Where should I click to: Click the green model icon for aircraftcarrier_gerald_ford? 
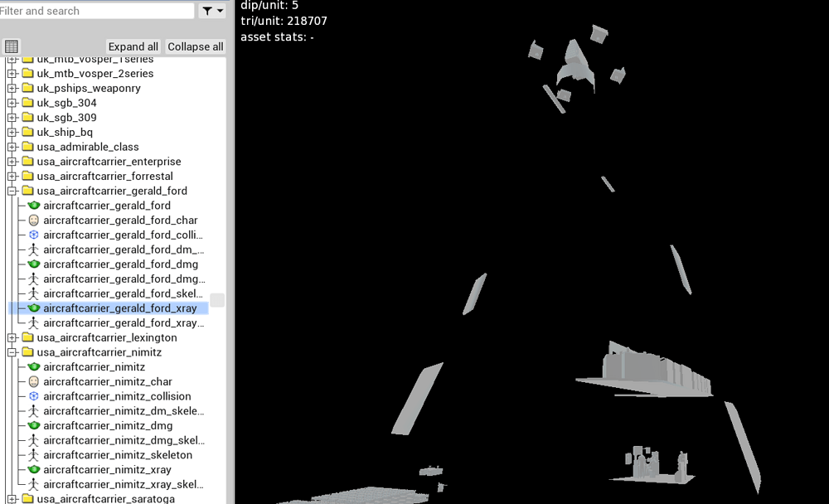click(x=34, y=206)
